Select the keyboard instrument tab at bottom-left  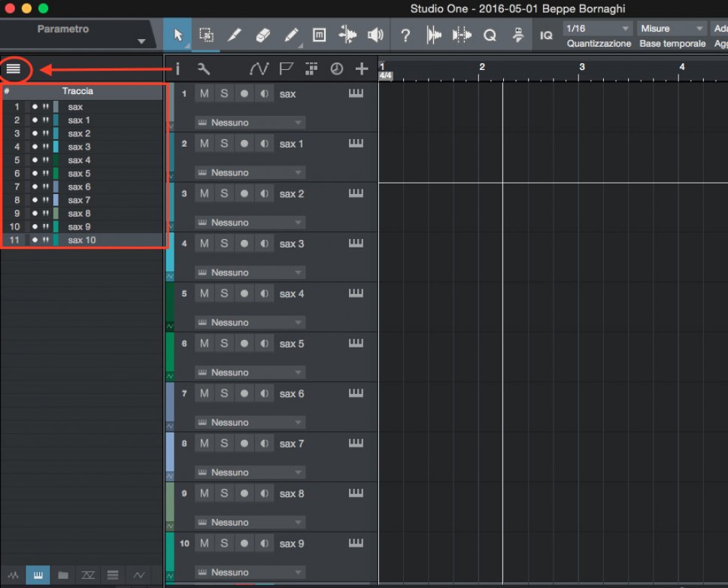(x=38, y=575)
